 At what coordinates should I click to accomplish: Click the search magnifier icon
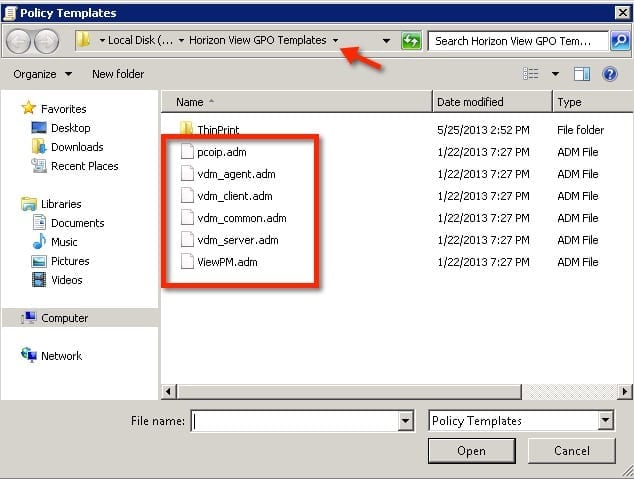point(620,40)
